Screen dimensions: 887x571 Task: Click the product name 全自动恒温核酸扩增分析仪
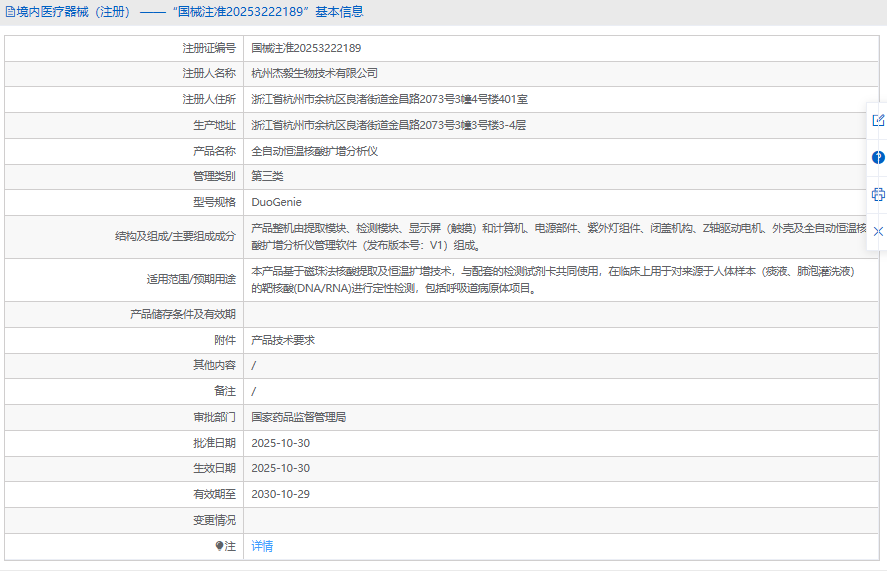[314, 151]
